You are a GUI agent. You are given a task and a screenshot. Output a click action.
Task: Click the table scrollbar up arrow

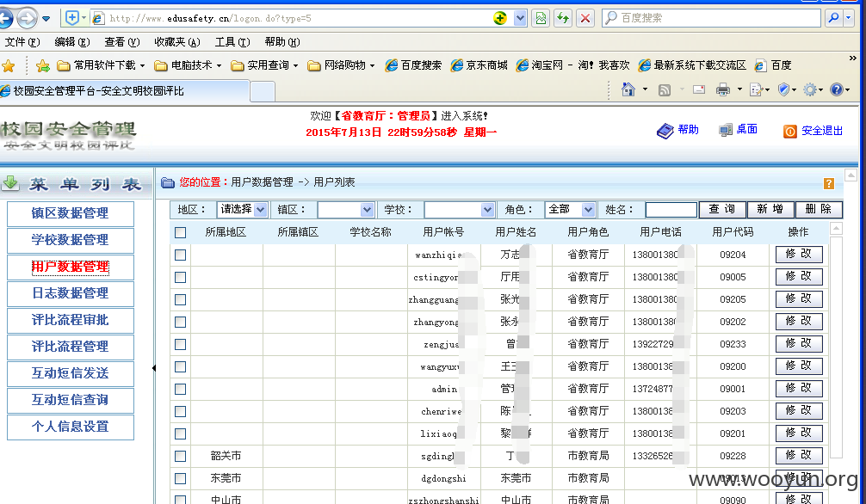tap(836, 228)
